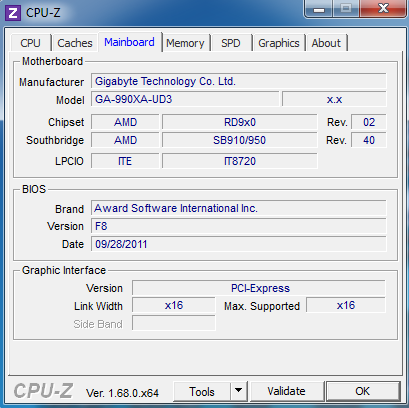The height and width of the screenshot is (408, 409).
Task: Select the Southbridge value SB910/950
Action: click(x=240, y=140)
